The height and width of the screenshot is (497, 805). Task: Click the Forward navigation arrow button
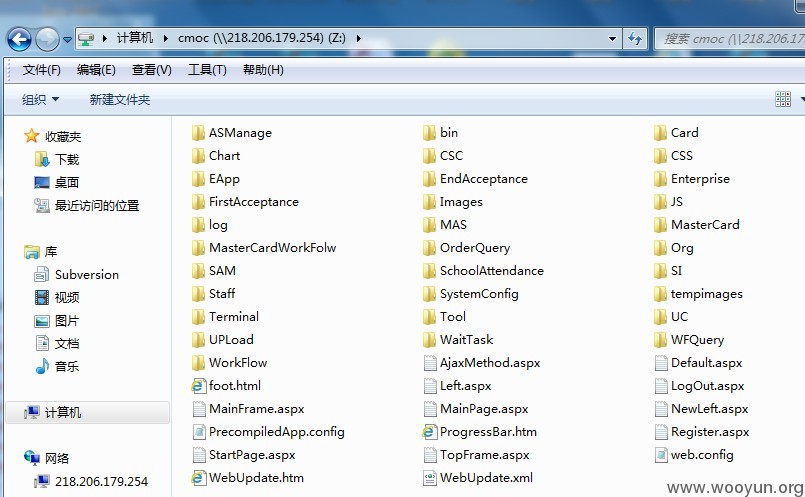[47, 39]
